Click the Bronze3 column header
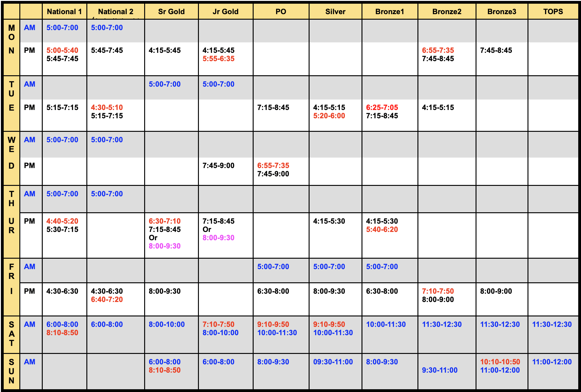Image resolution: width=581 pixels, height=392 pixels. pos(501,12)
